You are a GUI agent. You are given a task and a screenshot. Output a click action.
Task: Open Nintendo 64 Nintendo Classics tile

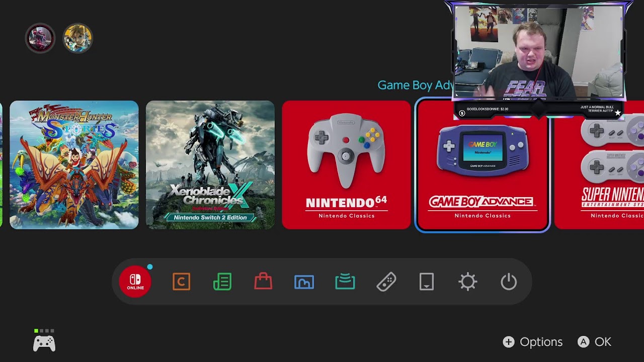click(347, 165)
